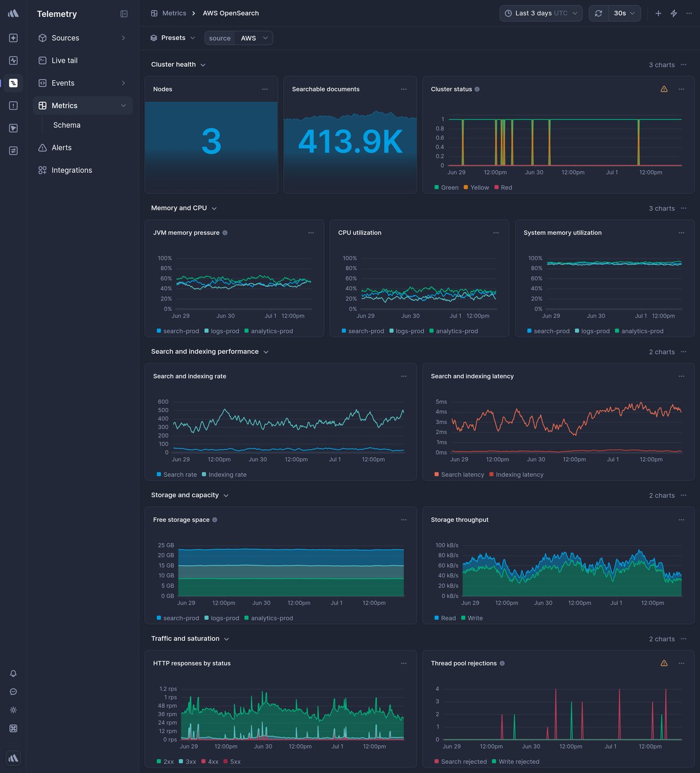Click the info icon beside Thread pool rejections
Viewport: 700px width, 773px height.
(502, 664)
